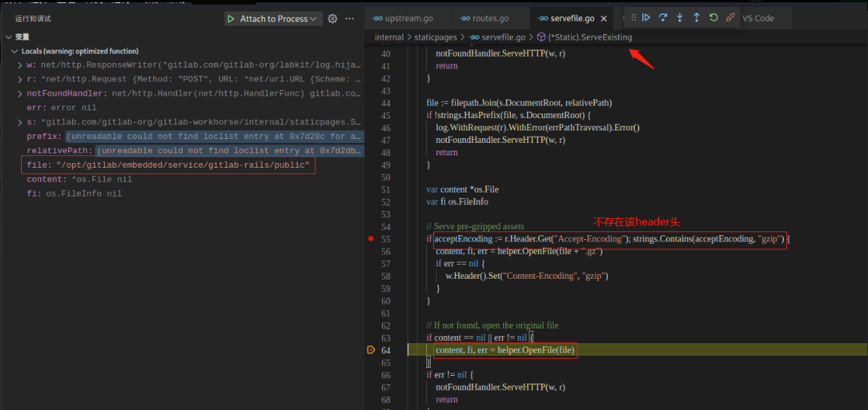Click strings.HasPrefix code on line 45
Viewport: 868px width, 410px height.
509,115
